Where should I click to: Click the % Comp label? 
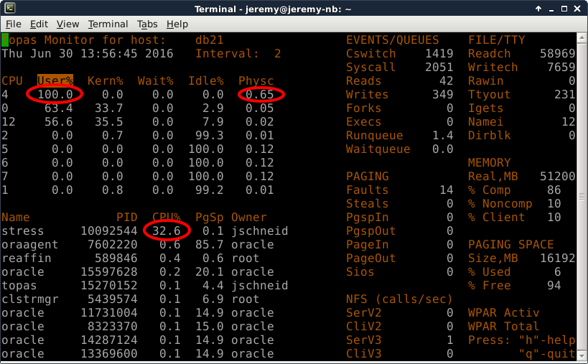point(490,190)
